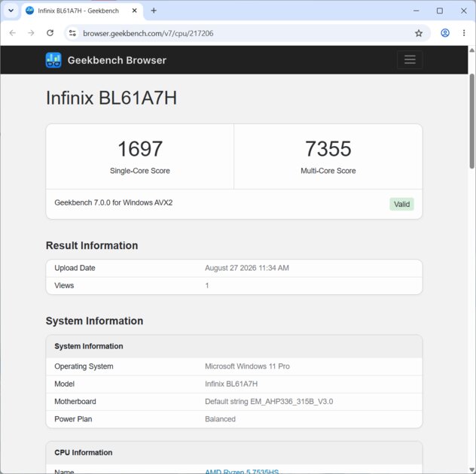Open the AMD Ryzen 5 7535HS link

[x=242, y=471]
